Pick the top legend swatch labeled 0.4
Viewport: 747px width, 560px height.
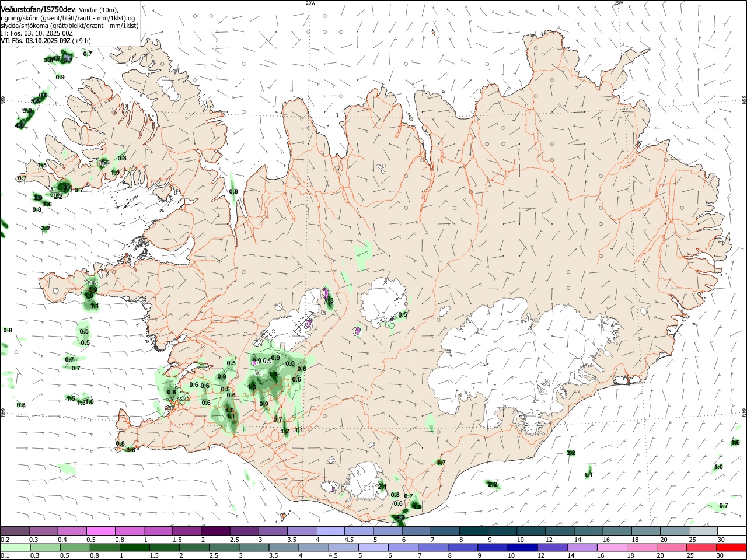[x=72, y=531]
